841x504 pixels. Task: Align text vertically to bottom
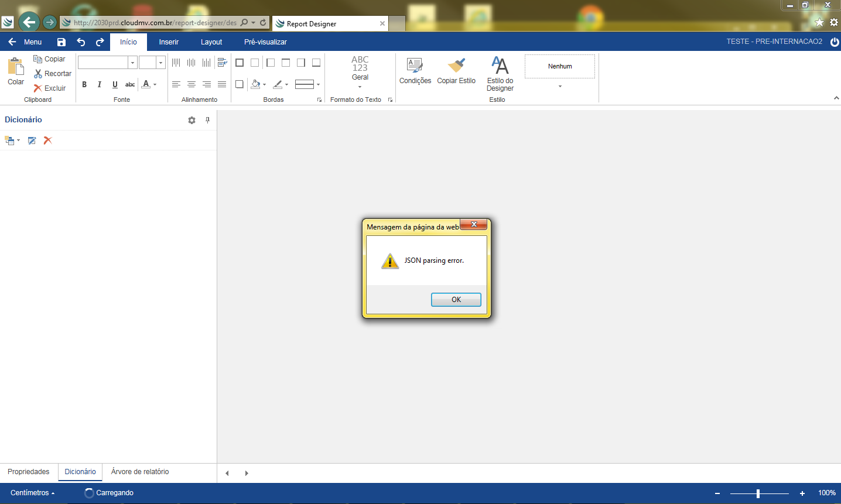[x=206, y=63]
